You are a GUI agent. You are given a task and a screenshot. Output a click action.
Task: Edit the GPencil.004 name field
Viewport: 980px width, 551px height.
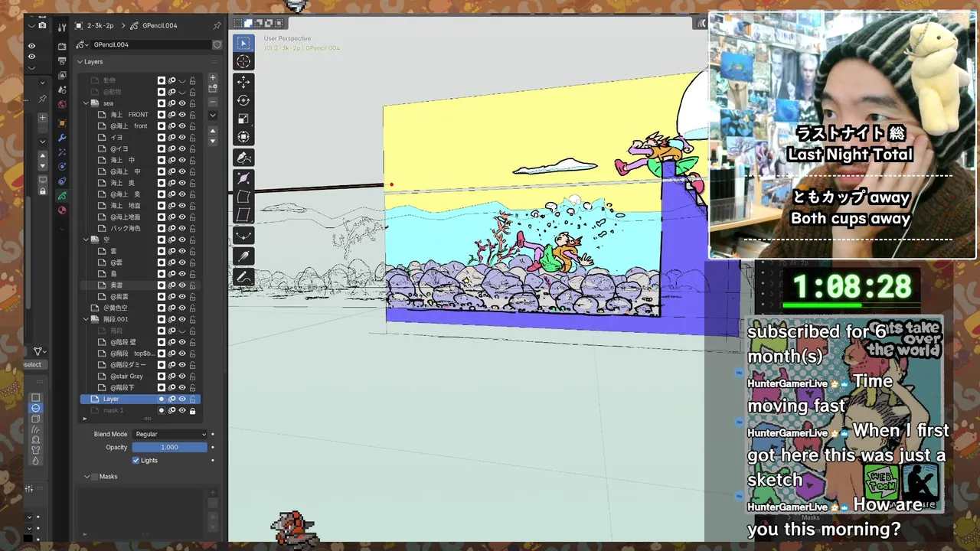pos(150,44)
